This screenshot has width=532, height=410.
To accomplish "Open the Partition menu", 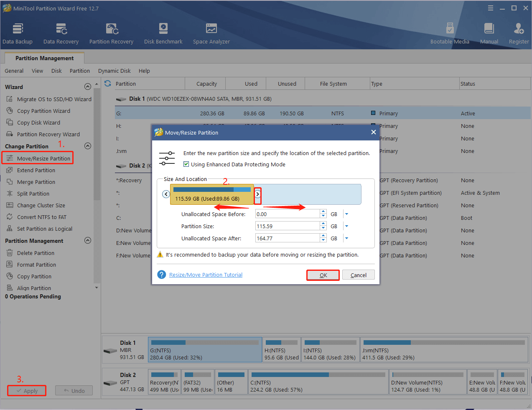I will [80, 71].
